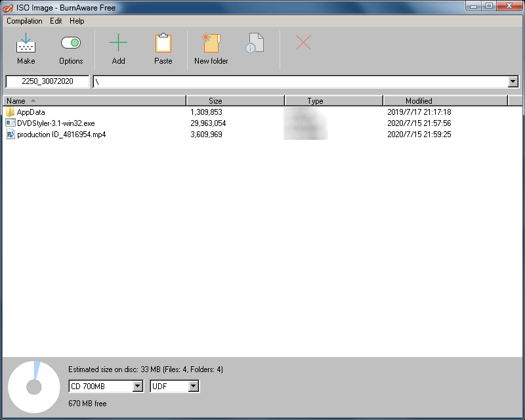The image size is (525, 420).
Task: Click the red Delete X icon
Action: [303, 43]
